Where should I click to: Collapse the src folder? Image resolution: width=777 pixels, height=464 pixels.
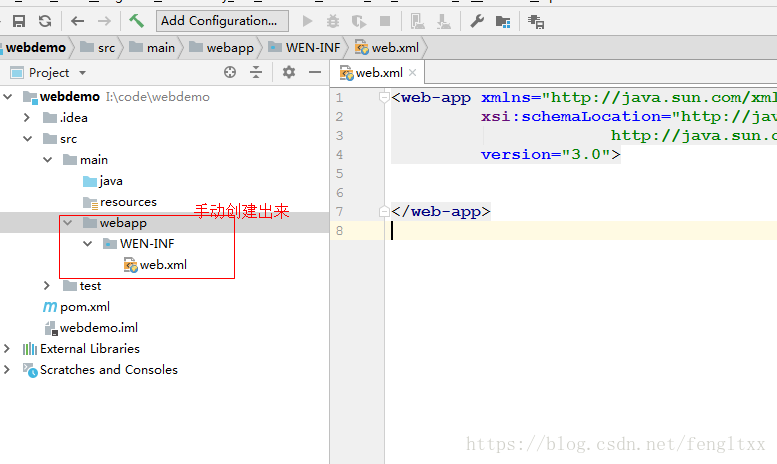[x=28, y=139]
